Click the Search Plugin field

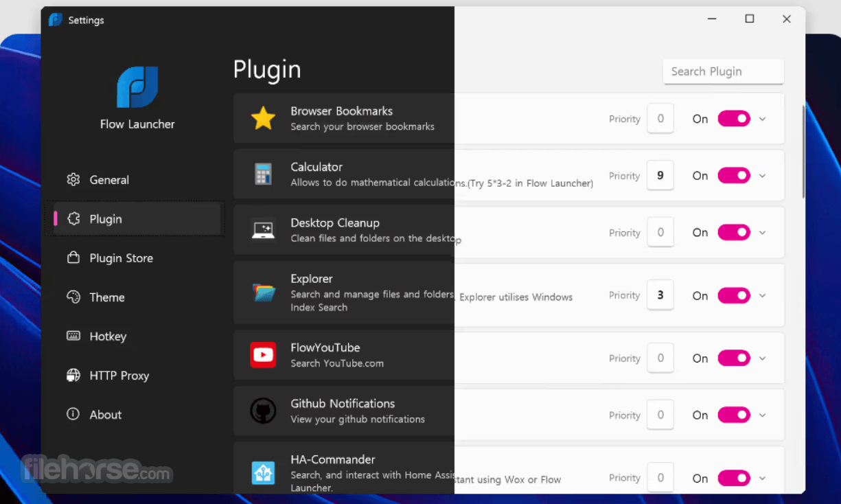723,71
